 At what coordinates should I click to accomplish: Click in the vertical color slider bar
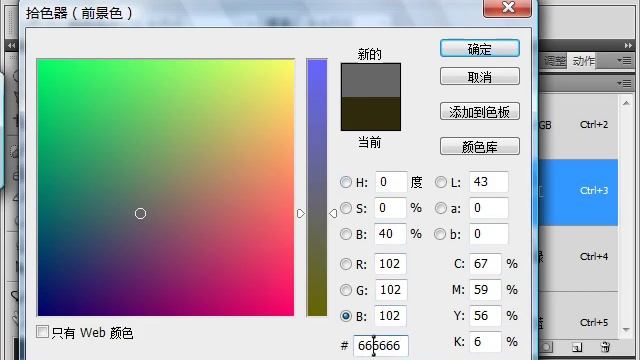click(317, 188)
